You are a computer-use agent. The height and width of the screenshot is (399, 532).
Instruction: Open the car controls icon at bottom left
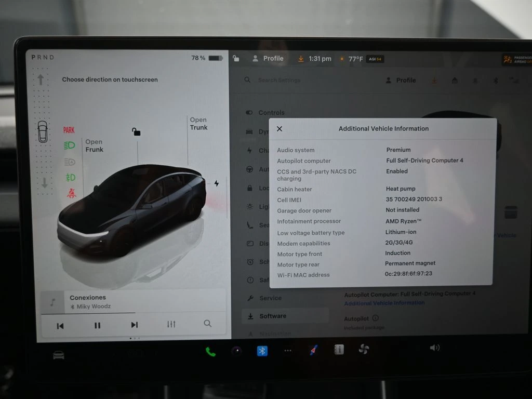59,355
